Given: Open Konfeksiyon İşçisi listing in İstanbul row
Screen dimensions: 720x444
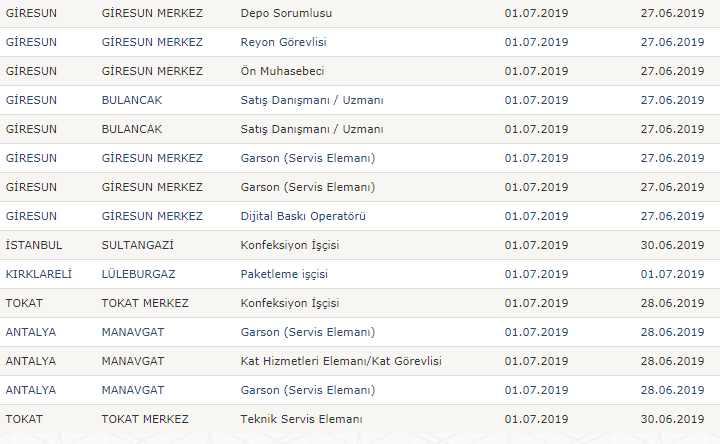Looking at the screenshot, I should point(290,245).
